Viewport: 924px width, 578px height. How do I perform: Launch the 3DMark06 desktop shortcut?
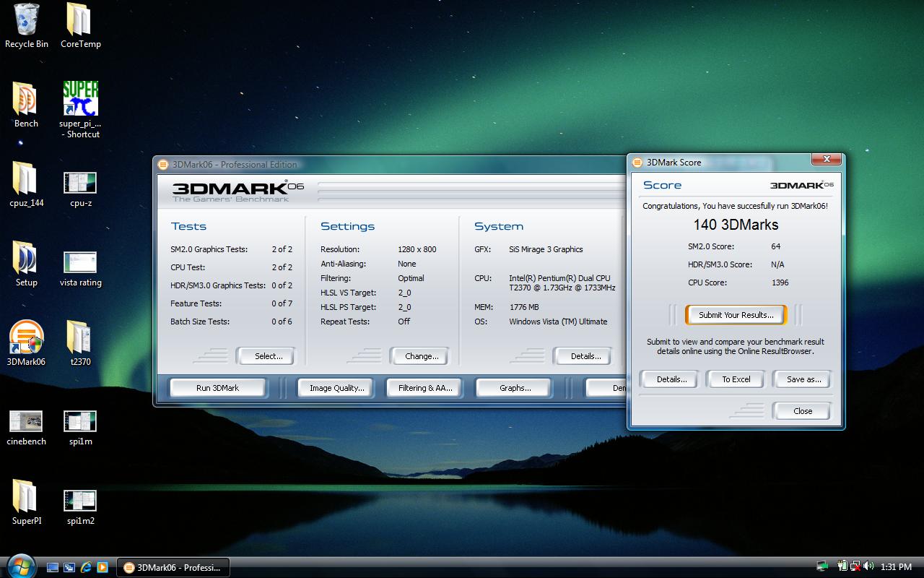(x=26, y=337)
